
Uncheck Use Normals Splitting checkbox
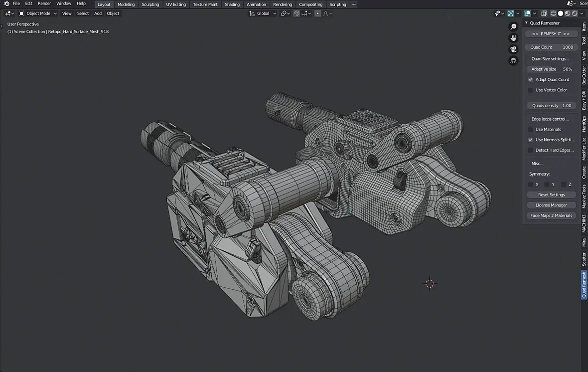[530, 140]
